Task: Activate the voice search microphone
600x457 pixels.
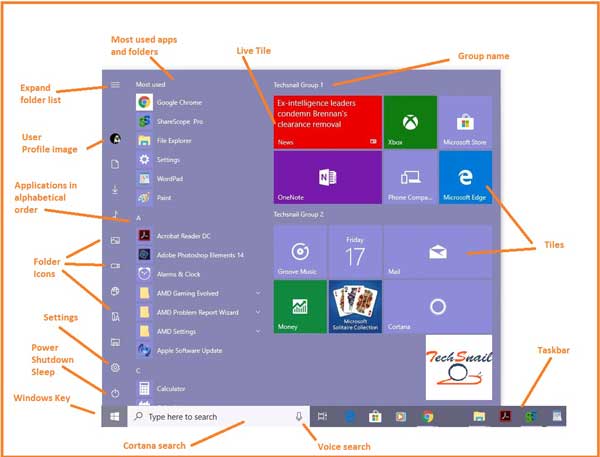Action: click(299, 416)
